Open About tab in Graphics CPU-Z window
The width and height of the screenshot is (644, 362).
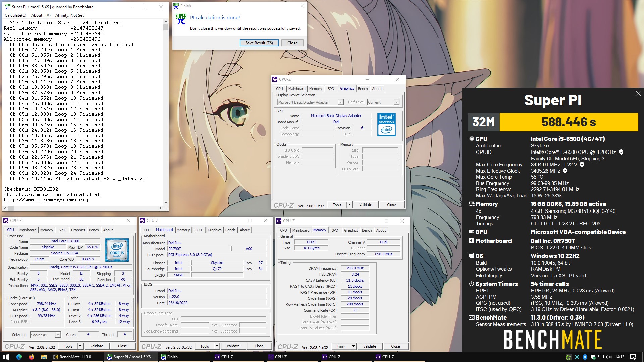pos(377,89)
